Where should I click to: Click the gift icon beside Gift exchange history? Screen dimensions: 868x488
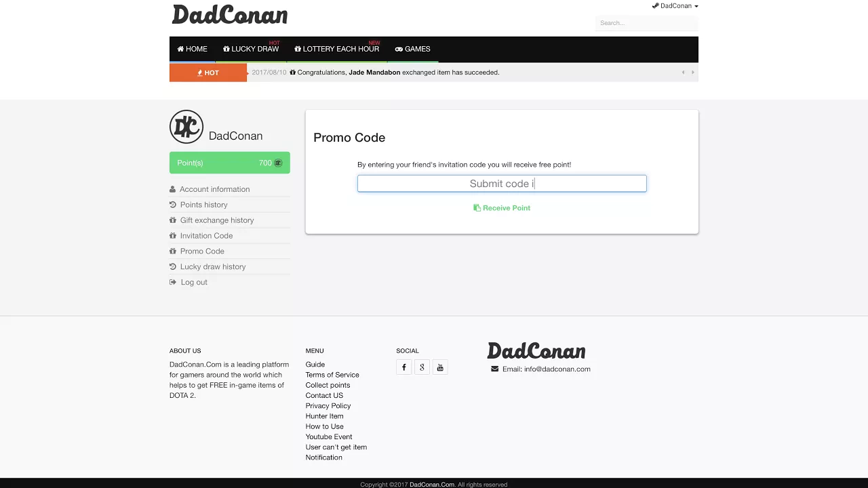(x=173, y=220)
